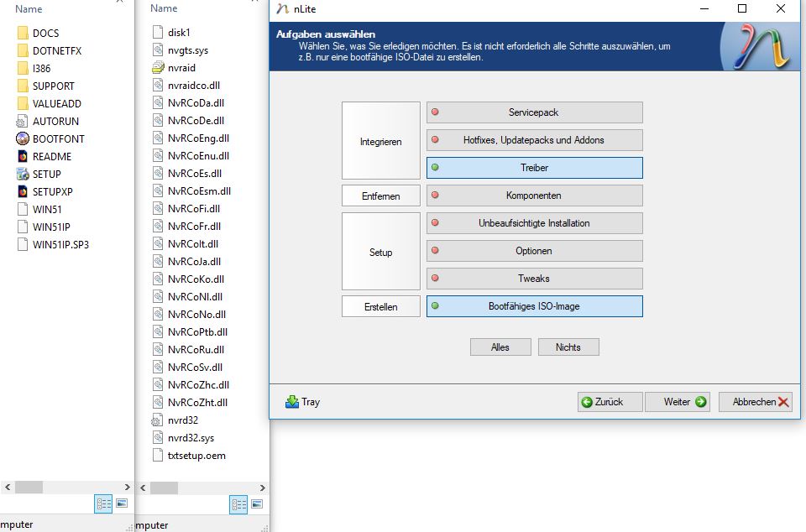Screen dimensions: 806x532
Task: Switch left window to large icons view
Action: (122, 503)
